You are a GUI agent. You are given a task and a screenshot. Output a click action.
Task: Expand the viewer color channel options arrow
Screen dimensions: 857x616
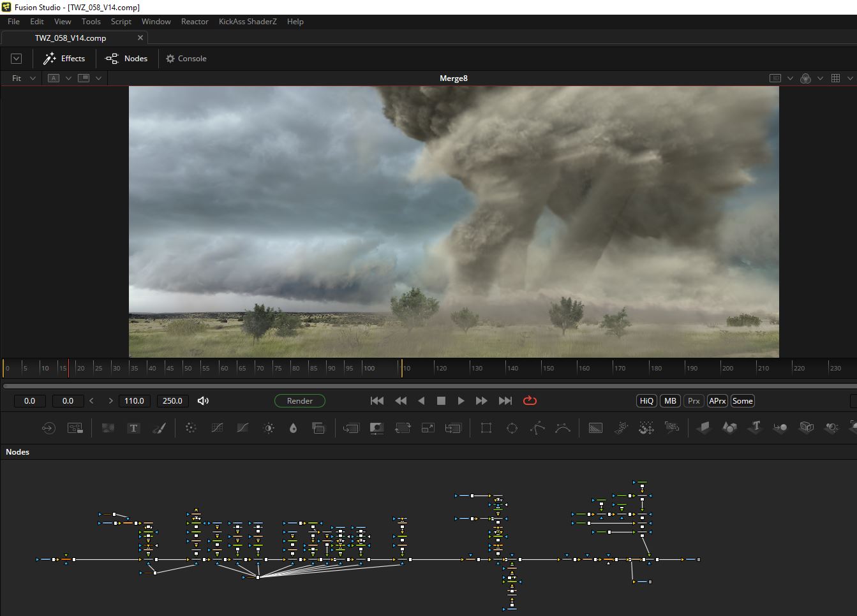coord(820,78)
